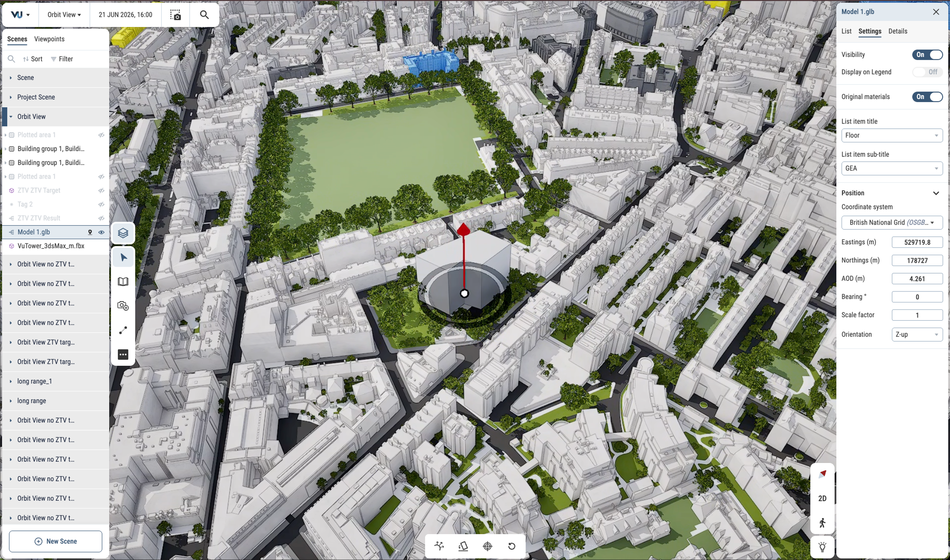Open the Orientation Z-up dropdown
The width and height of the screenshot is (950, 560).
[x=917, y=335]
